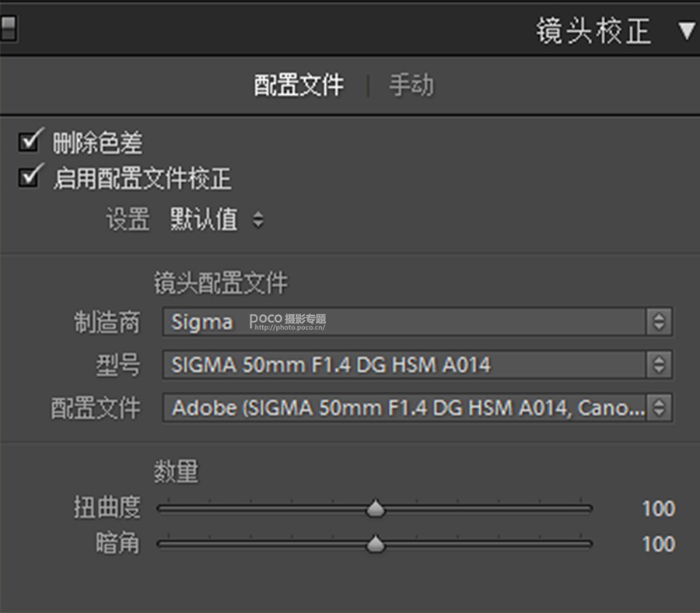Click the 镜头校正 panel header title

click(x=593, y=31)
